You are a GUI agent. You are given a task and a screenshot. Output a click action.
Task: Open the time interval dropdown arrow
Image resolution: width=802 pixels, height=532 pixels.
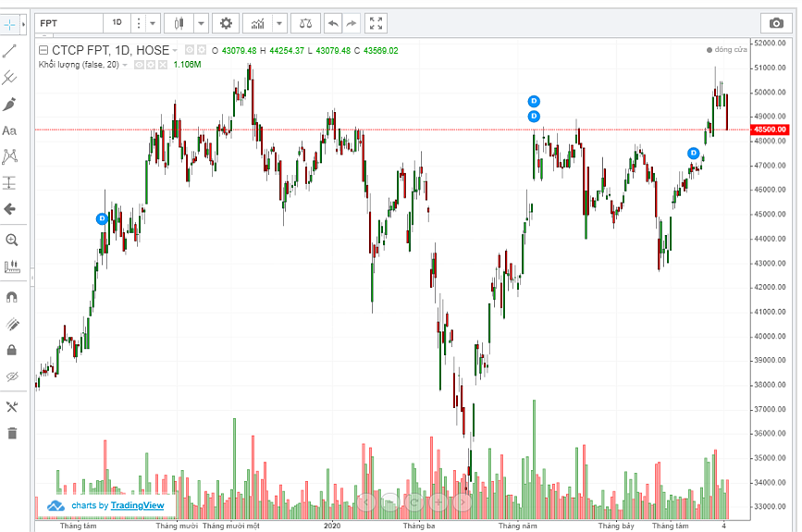[153, 22]
